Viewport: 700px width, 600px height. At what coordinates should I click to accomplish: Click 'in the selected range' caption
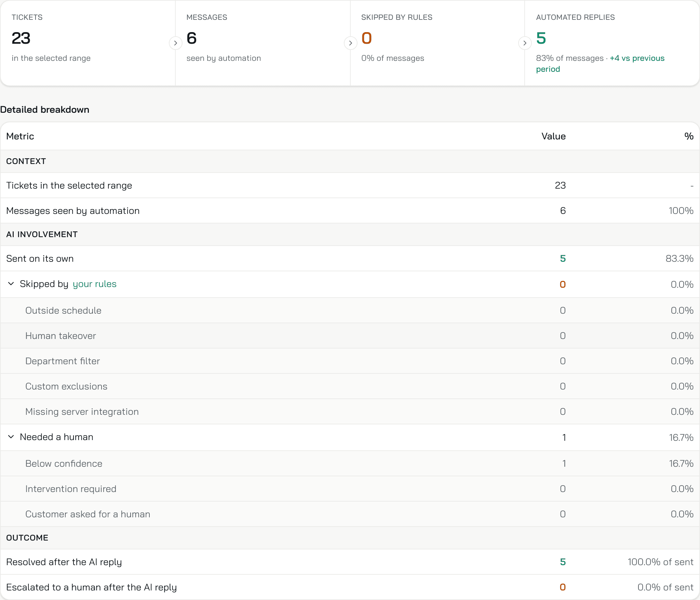51,58
